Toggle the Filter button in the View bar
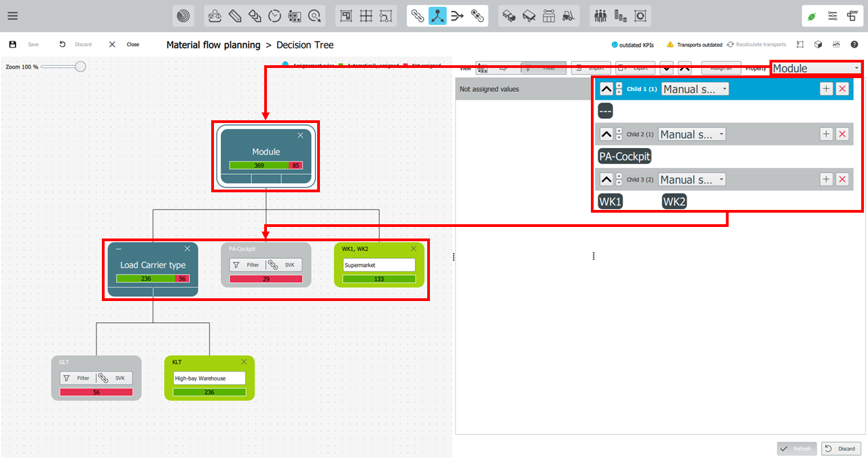This screenshot has width=868, height=460. (543, 68)
